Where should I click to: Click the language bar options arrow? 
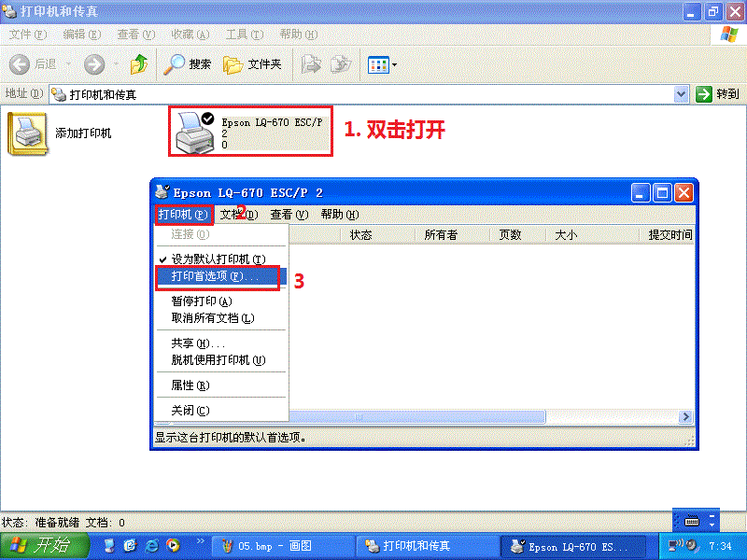[712, 525]
